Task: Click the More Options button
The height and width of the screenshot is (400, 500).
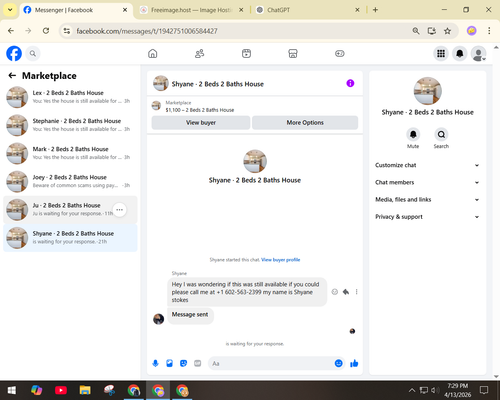Action: [x=305, y=123]
